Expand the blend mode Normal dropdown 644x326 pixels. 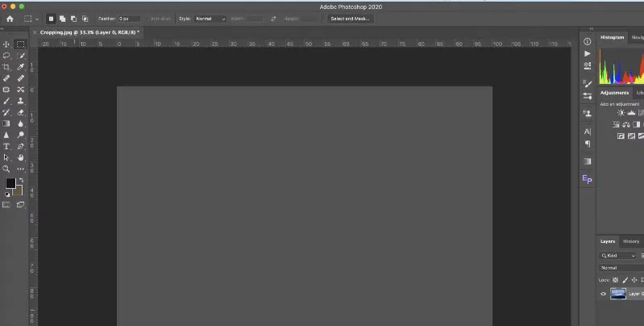pos(619,267)
